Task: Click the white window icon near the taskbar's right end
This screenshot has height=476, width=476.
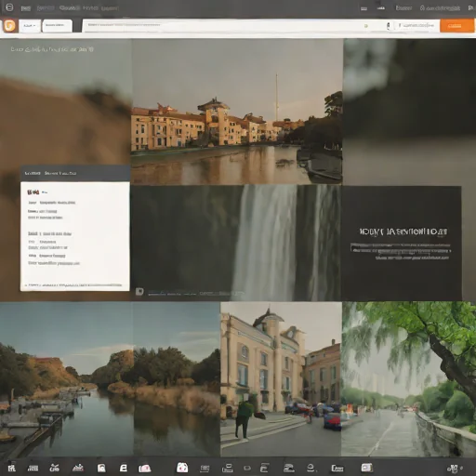Action: pyautogui.click(x=366, y=468)
